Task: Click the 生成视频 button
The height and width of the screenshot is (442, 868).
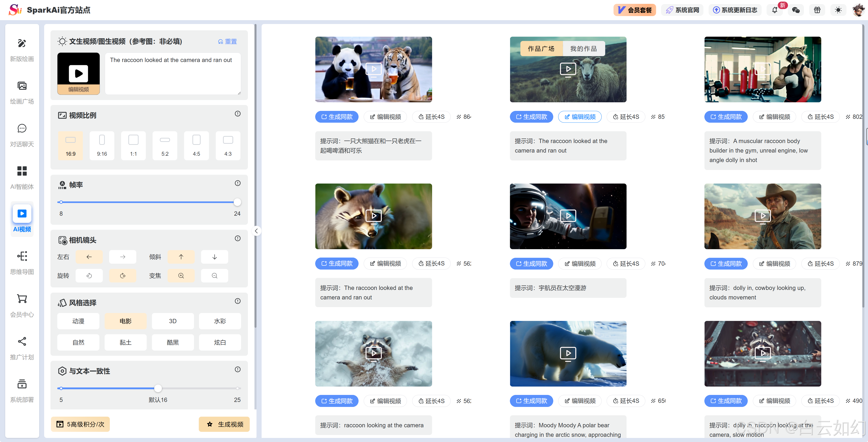Action: tap(224, 424)
